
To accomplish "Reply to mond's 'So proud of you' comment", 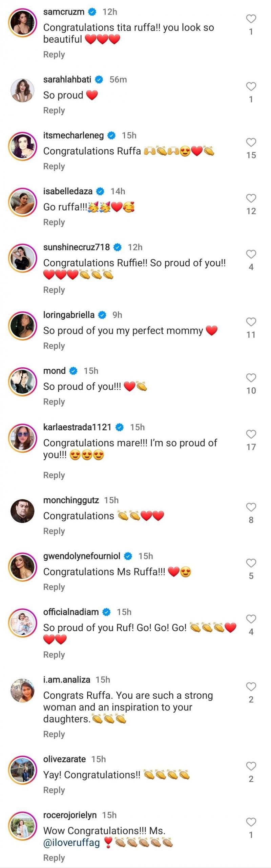I will (x=54, y=402).
